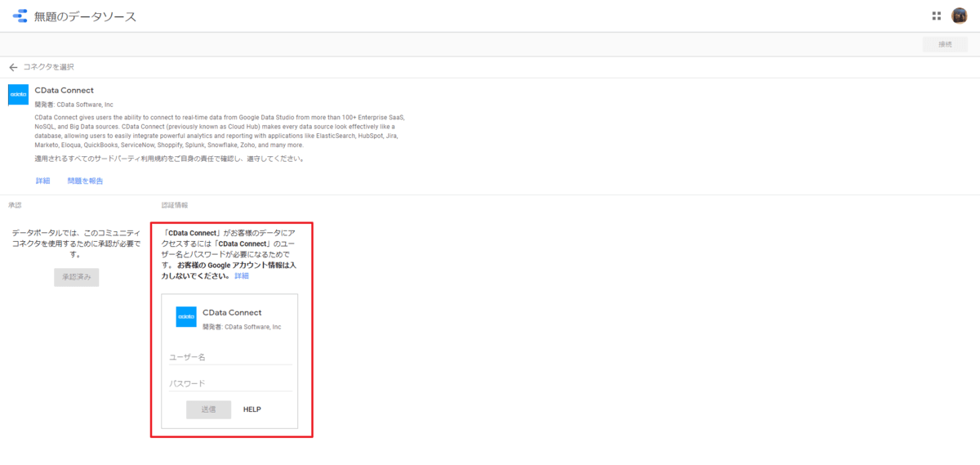Open the 問題を報告 link
Screen dimensions: 980x465
pos(85,181)
